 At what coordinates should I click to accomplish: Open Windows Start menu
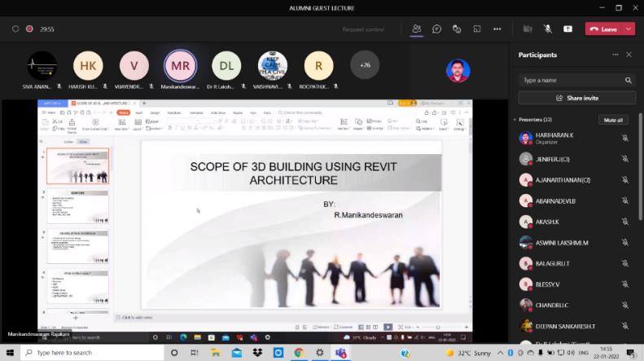[10, 353]
